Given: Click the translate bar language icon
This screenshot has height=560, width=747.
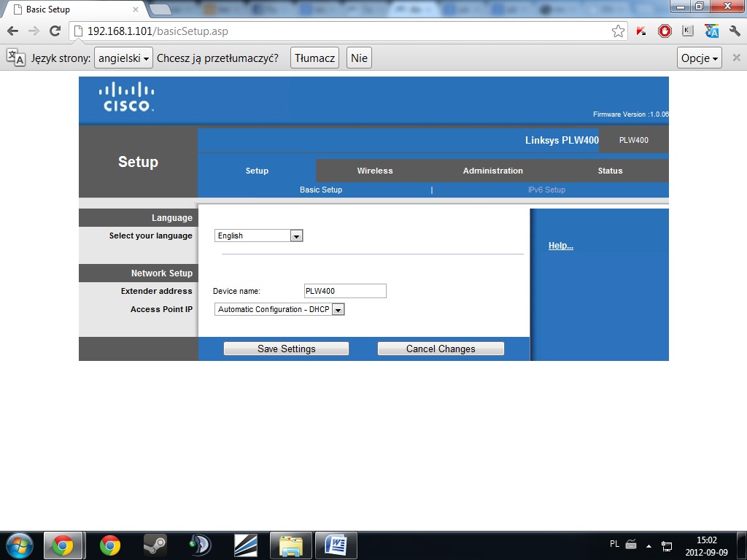Looking at the screenshot, I should (x=15, y=58).
